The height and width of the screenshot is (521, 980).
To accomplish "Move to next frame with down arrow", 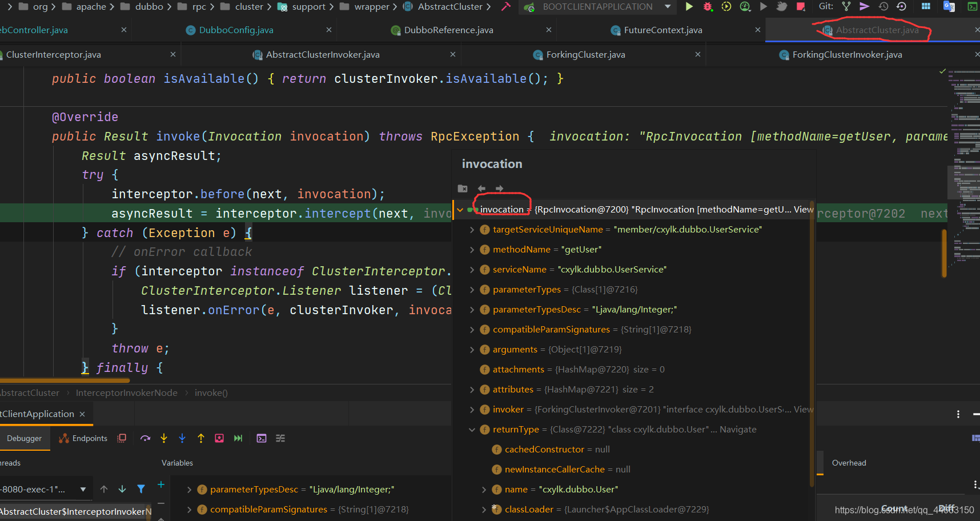I will click(122, 489).
